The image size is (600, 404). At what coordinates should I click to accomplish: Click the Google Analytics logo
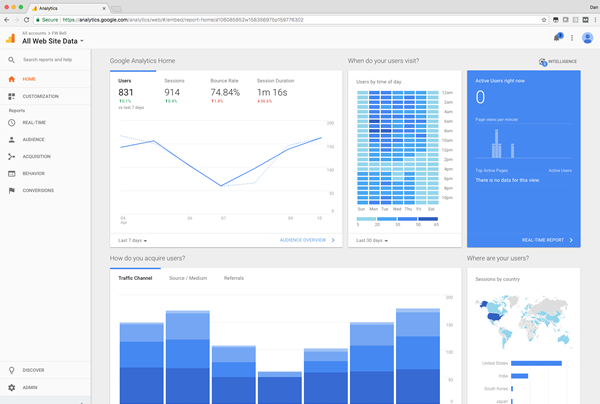(11, 38)
